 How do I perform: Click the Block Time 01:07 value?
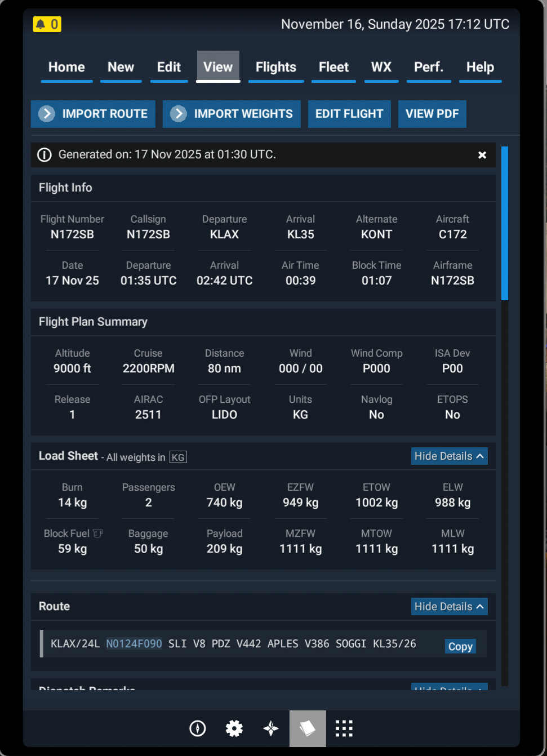coord(376,281)
